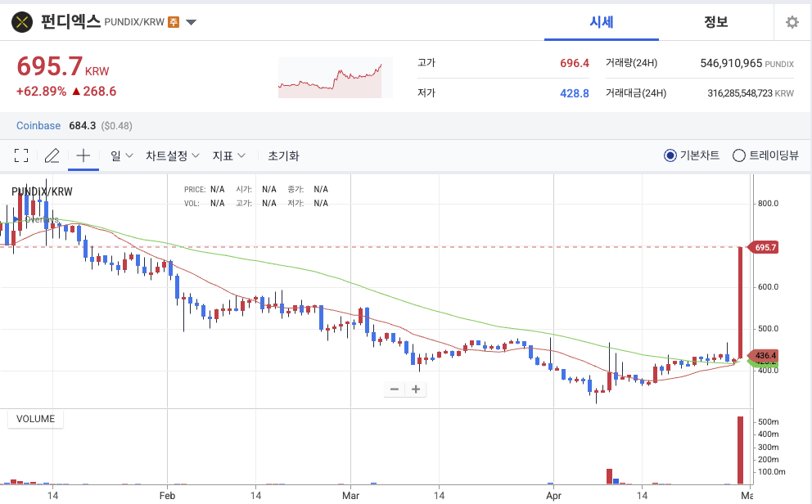Select the pencil drawing tool
The image size is (812, 504).
point(52,155)
